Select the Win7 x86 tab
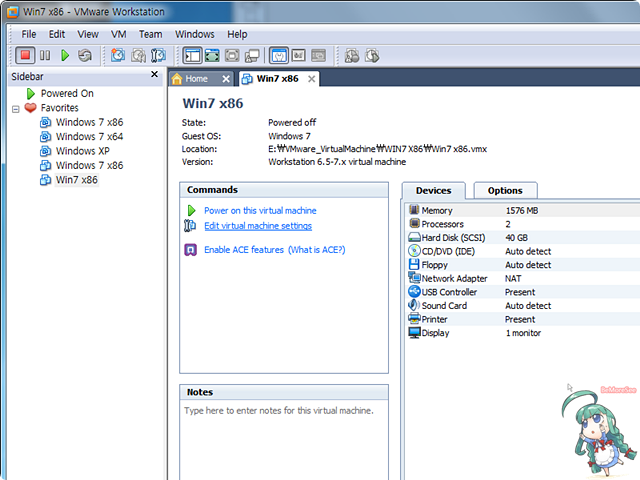The width and height of the screenshot is (640, 480). [278, 79]
